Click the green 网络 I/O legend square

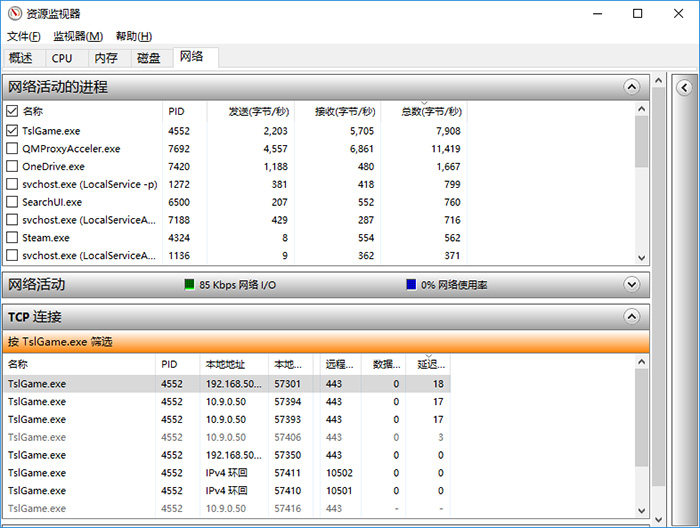click(189, 284)
